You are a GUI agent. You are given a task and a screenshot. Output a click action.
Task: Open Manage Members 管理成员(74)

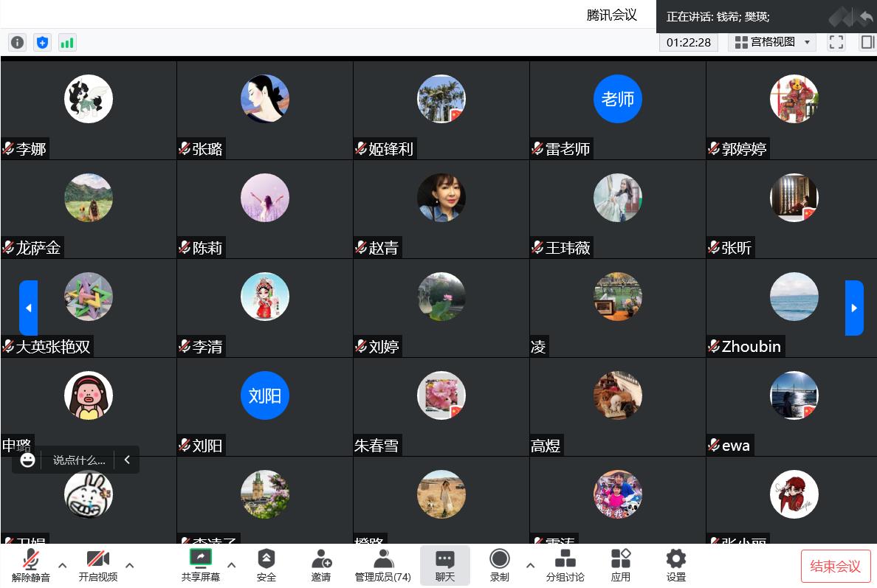point(383,565)
